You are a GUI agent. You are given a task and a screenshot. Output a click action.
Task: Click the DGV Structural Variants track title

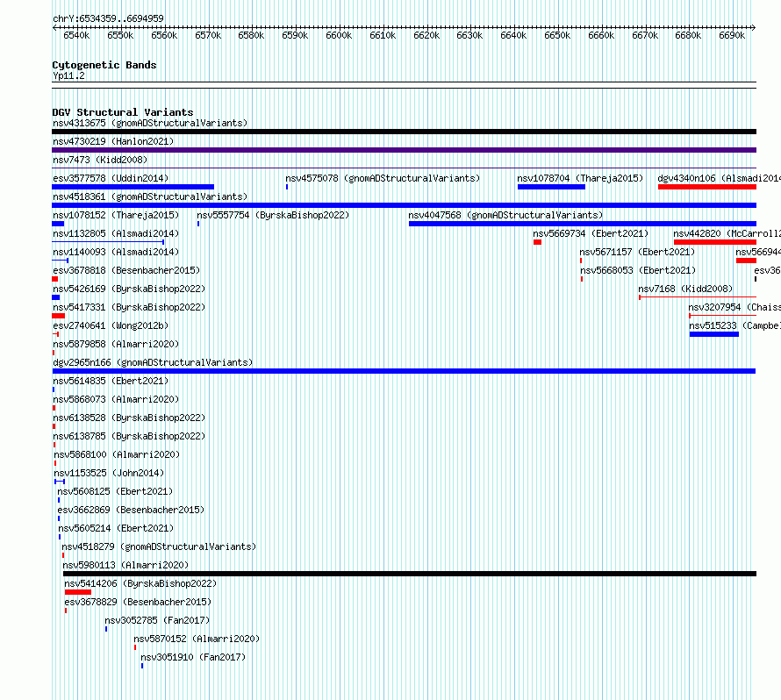(123, 112)
